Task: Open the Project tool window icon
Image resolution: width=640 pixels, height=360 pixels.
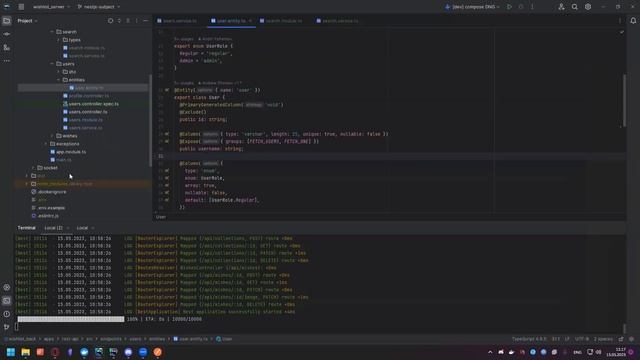Action: [x=7, y=21]
